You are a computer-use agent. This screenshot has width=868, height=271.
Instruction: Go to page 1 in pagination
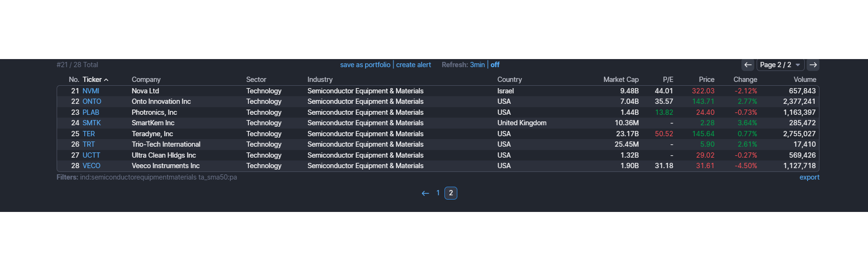(x=438, y=193)
